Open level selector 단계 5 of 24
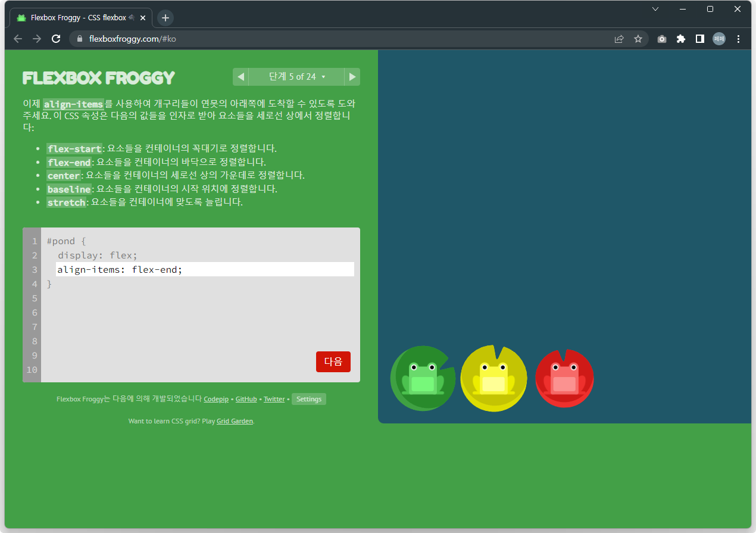This screenshot has width=756, height=533. click(x=296, y=77)
